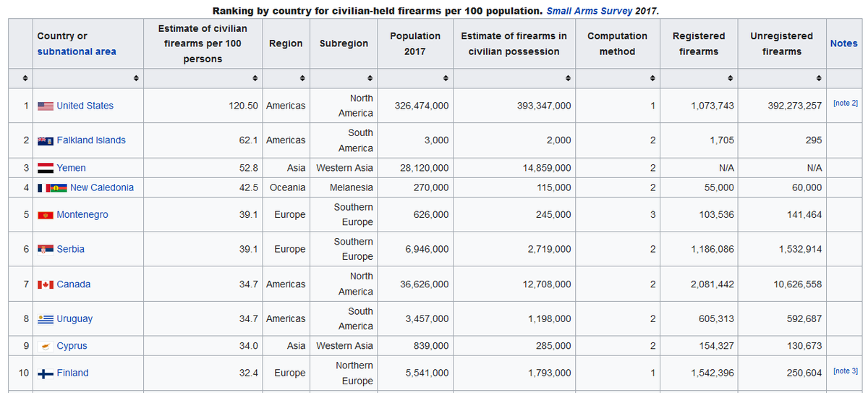This screenshot has height=393, width=868.
Task: Open the Finland article link
Action: [x=72, y=373]
